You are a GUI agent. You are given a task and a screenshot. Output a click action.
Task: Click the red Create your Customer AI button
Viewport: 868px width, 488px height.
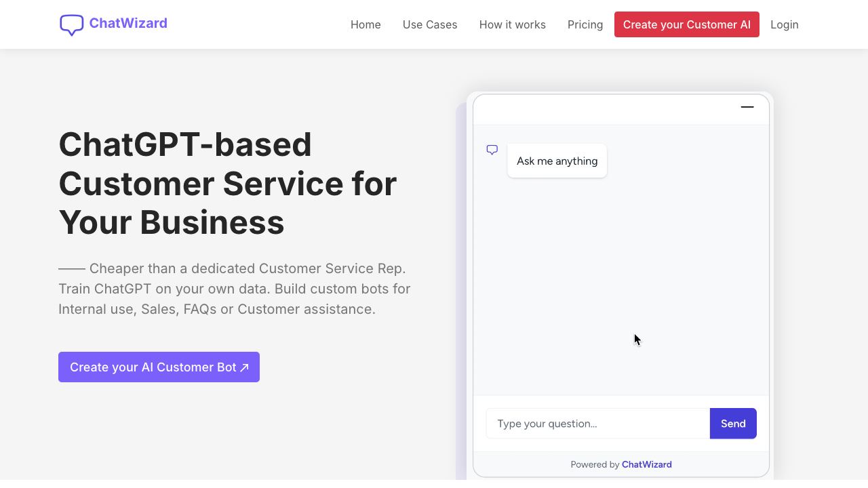pos(687,24)
